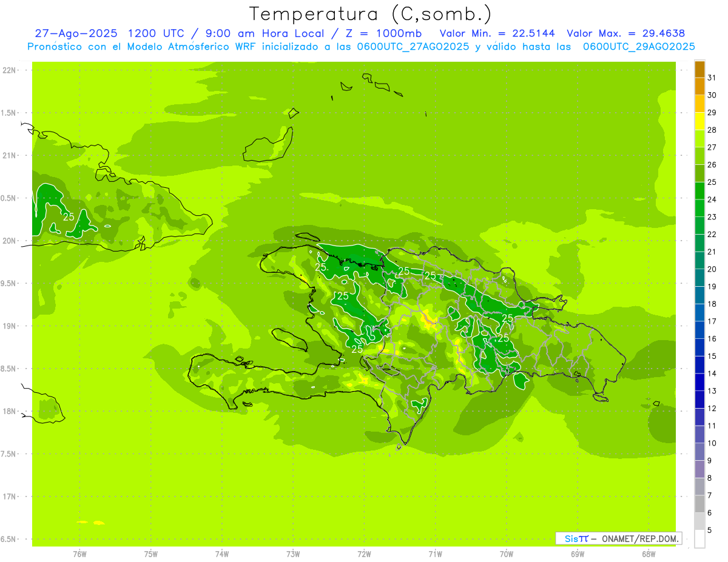Select the legend swatch between 28 and 29
The height and width of the screenshot is (562, 728).
click(699, 121)
